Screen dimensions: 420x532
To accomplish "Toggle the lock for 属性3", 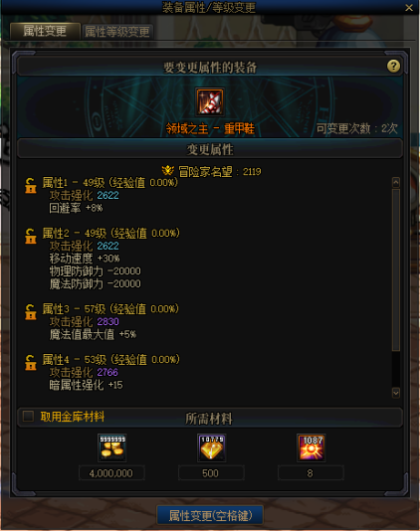I will click(31, 312).
